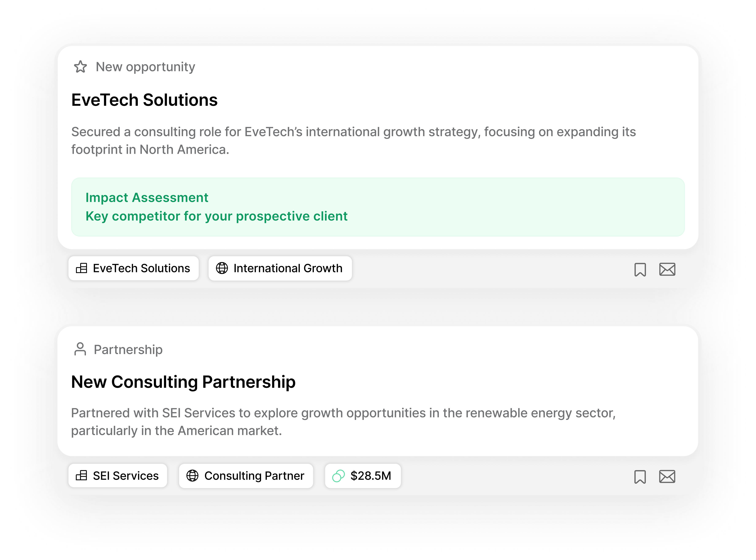Click the envelope icon under EveTech card
The height and width of the screenshot is (560, 756).
click(x=667, y=269)
